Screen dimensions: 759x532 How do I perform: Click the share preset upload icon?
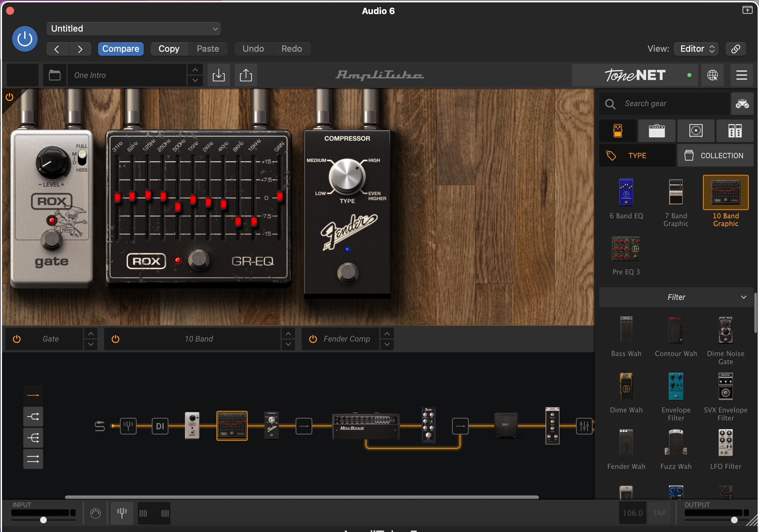[x=246, y=75]
